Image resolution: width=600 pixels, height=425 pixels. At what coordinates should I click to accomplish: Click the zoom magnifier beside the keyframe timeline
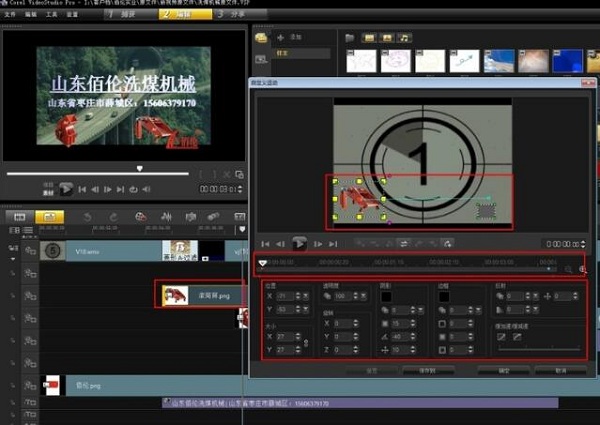(569, 269)
